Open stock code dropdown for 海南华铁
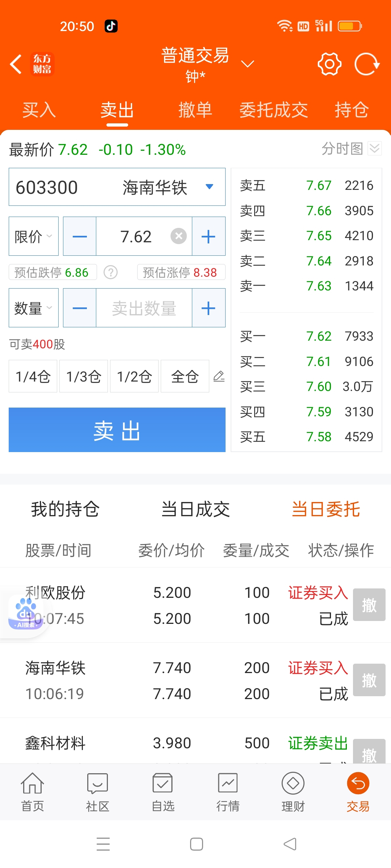 coord(209,187)
